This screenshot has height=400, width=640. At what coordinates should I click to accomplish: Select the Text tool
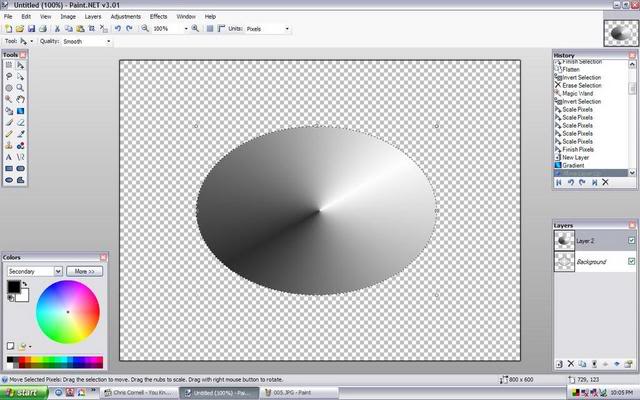(9, 157)
